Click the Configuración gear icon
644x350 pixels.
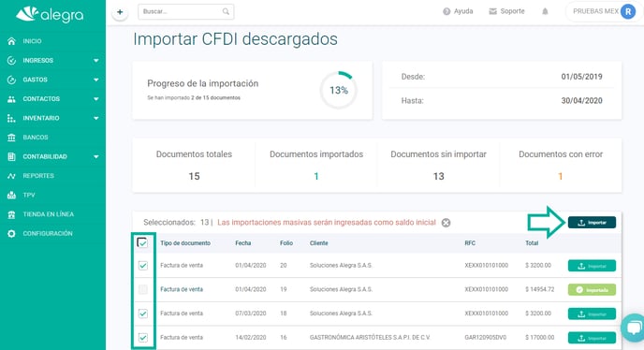[11, 233]
